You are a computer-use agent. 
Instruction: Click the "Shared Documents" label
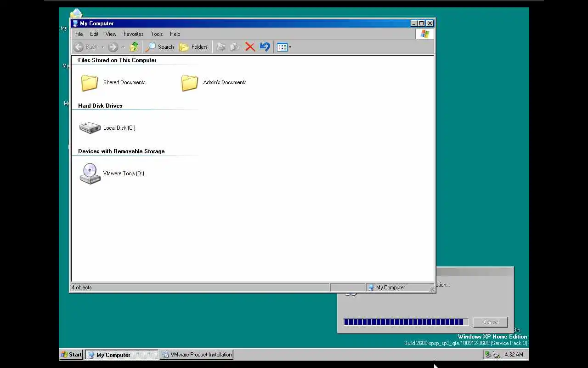124,82
